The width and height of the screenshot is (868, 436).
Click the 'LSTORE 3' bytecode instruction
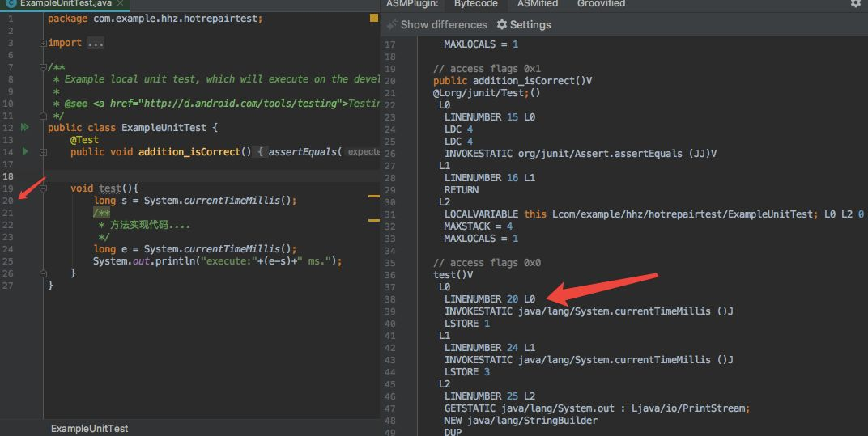click(466, 372)
